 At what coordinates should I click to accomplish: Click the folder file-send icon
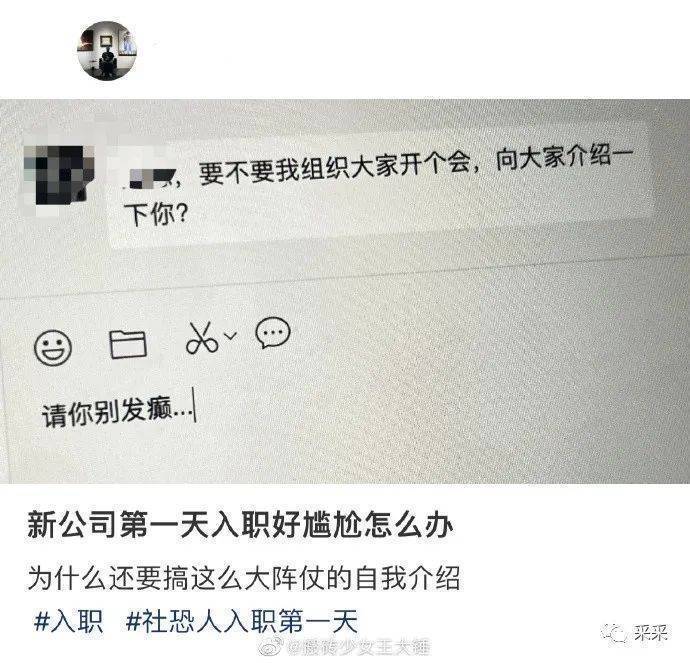(128, 344)
